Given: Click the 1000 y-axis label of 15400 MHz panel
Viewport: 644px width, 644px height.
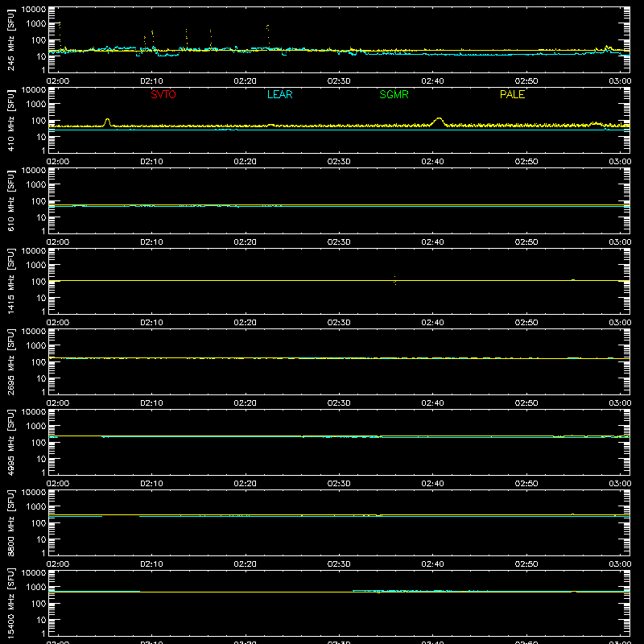Looking at the screenshot, I should [36, 588].
